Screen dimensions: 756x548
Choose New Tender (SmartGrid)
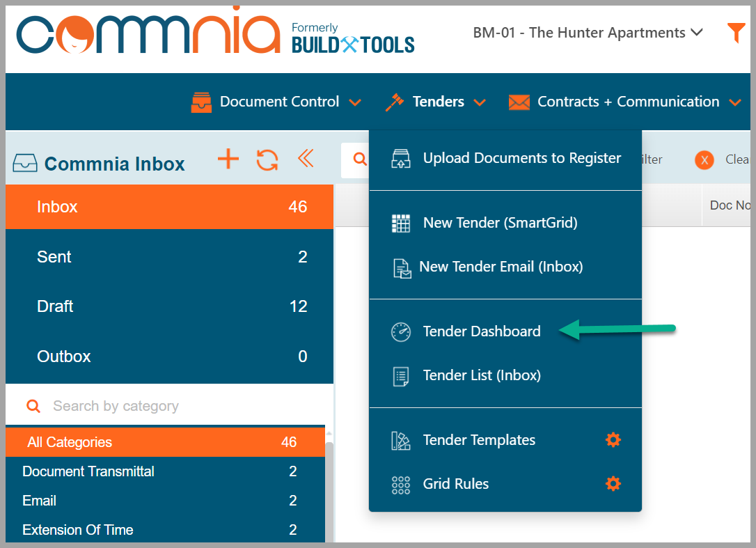[505, 223]
